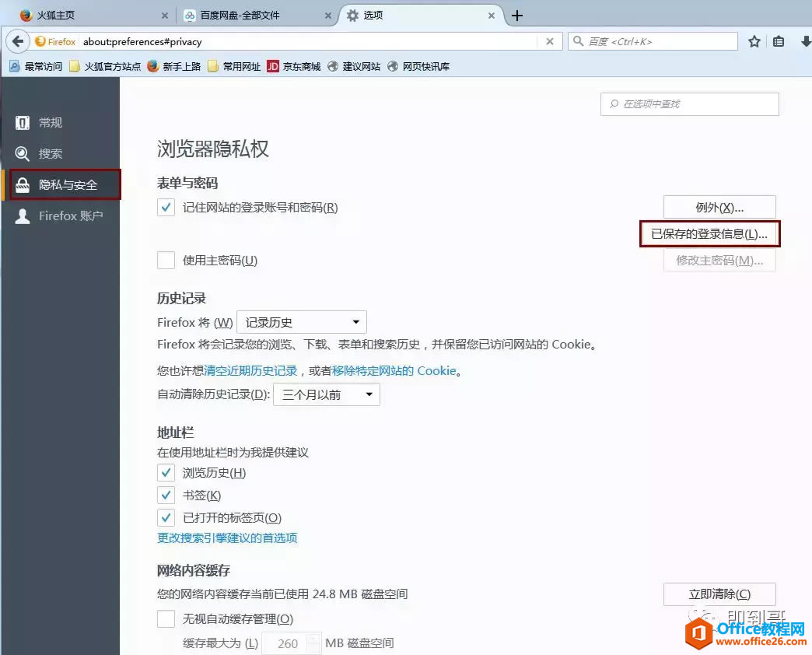Image resolution: width=812 pixels, height=655 pixels.
Task: Click the Firefox identity icon in address bar
Action: [55, 41]
